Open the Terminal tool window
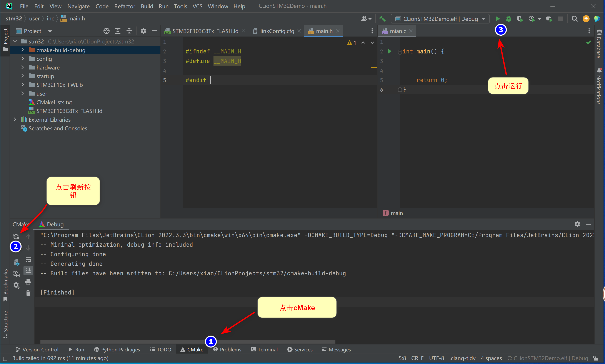 (x=264, y=349)
